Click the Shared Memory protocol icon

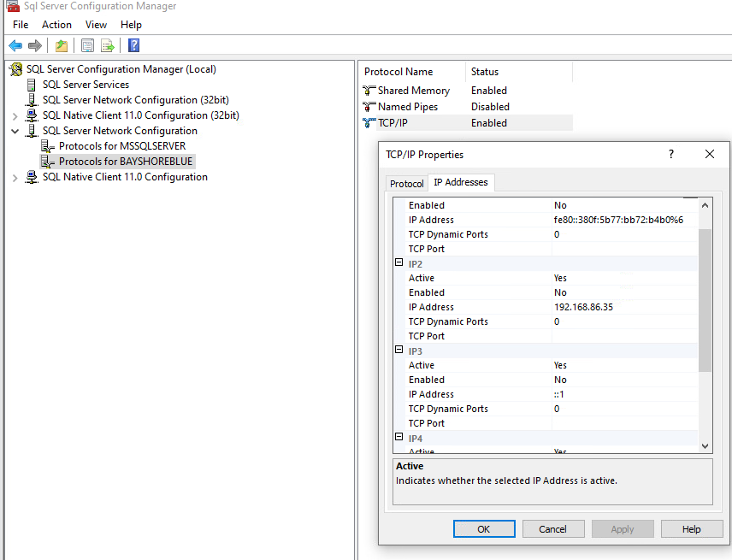[369, 91]
